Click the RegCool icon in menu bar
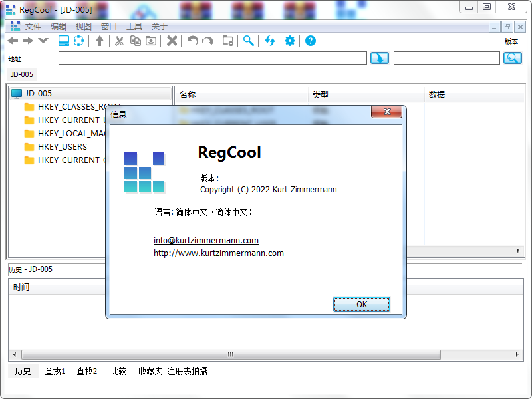Viewport: 532px width, 399px height. pos(15,27)
